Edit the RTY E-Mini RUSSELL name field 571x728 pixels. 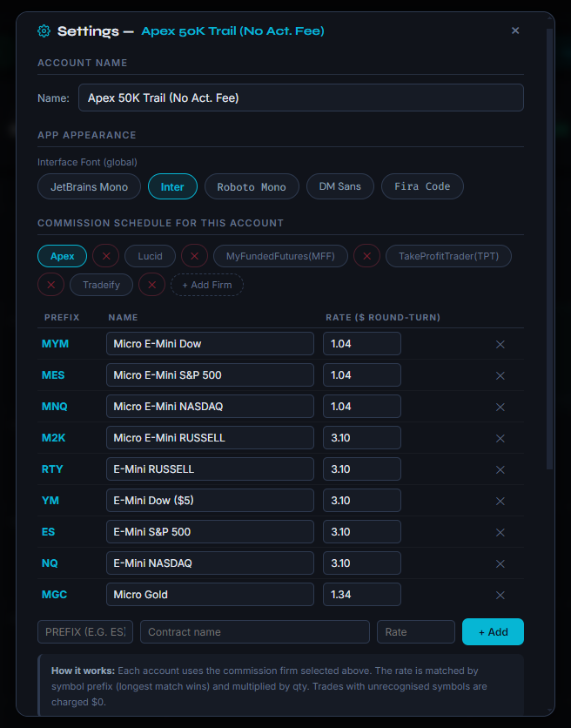pos(210,468)
